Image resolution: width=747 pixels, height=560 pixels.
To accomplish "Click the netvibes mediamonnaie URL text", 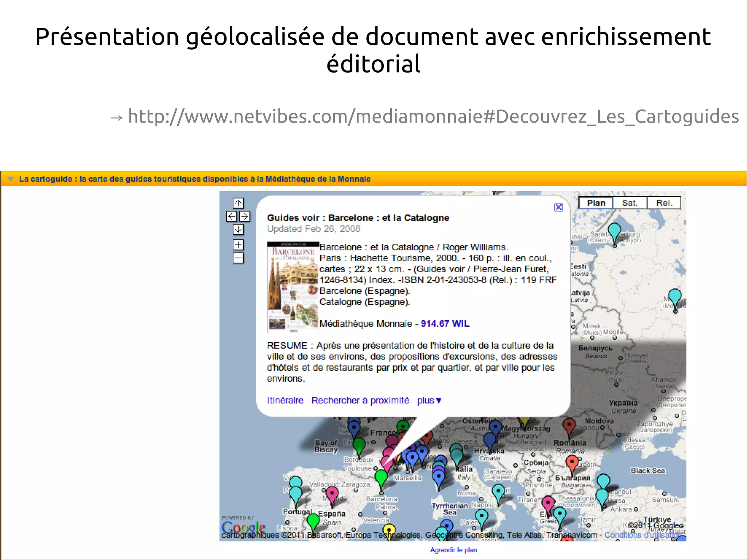I will [x=433, y=116].
